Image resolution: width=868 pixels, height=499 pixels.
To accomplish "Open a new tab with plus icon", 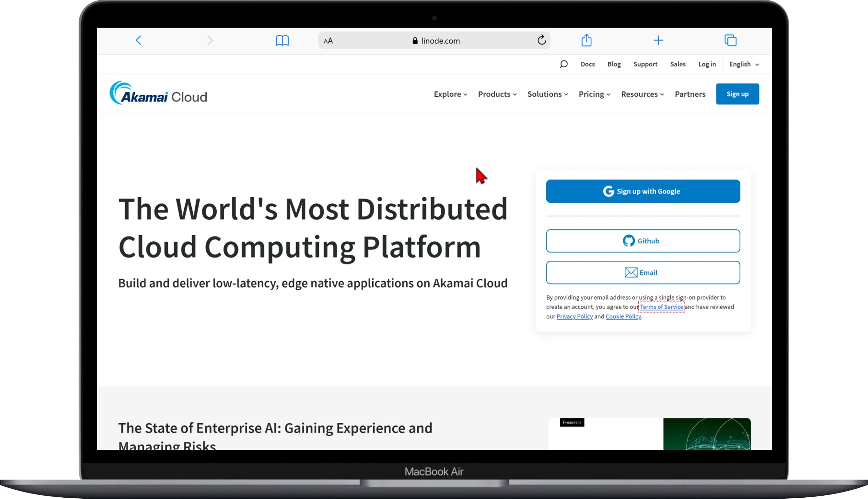I will pos(658,40).
